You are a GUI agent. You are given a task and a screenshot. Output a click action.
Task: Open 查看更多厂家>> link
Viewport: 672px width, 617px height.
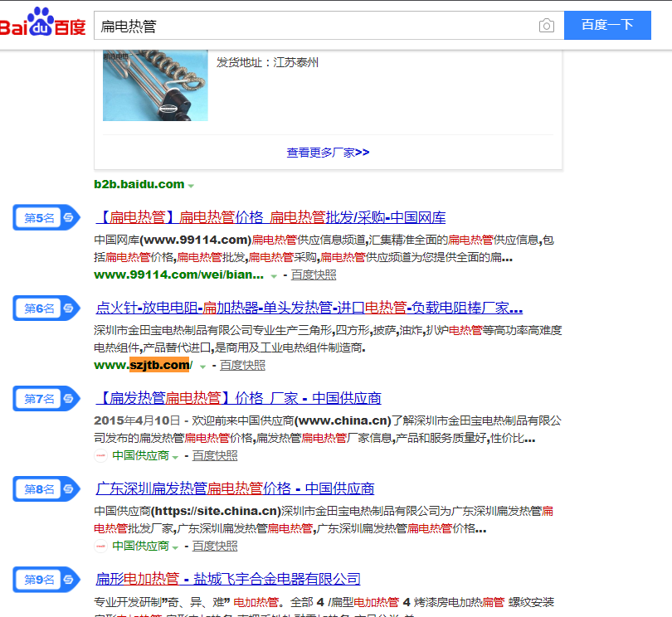coord(328,153)
